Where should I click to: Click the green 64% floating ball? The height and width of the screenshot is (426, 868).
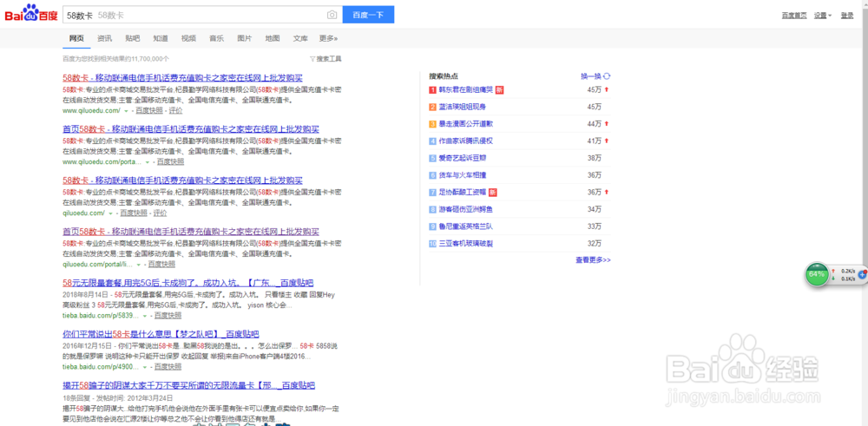pyautogui.click(x=817, y=274)
